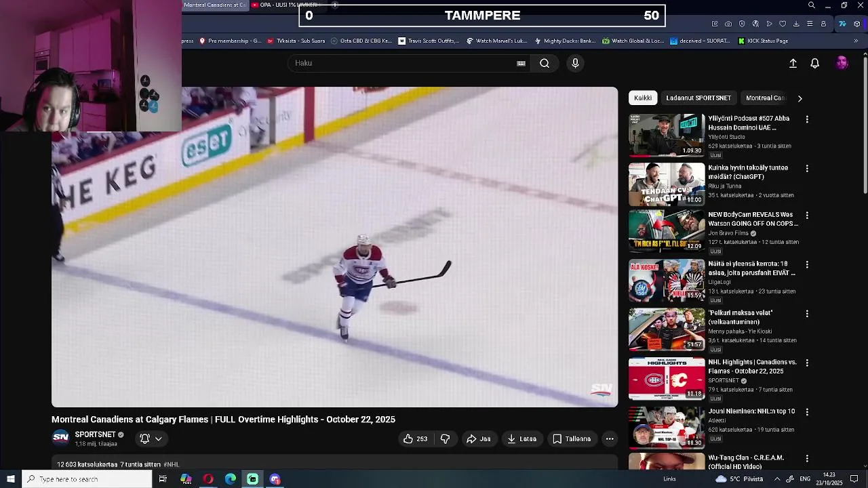
Task: Open the browser extensions cube icon
Action: coord(857,24)
